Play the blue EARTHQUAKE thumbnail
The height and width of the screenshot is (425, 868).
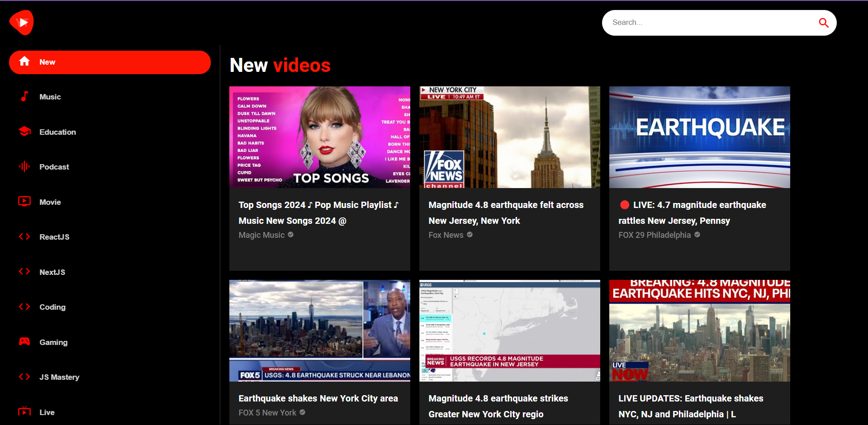click(x=700, y=137)
